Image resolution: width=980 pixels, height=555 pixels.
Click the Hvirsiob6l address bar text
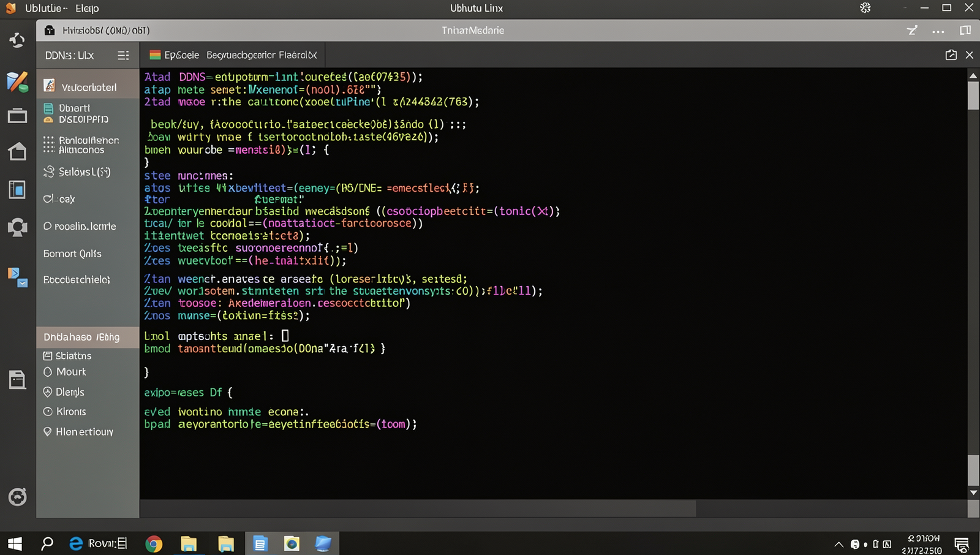106,30
